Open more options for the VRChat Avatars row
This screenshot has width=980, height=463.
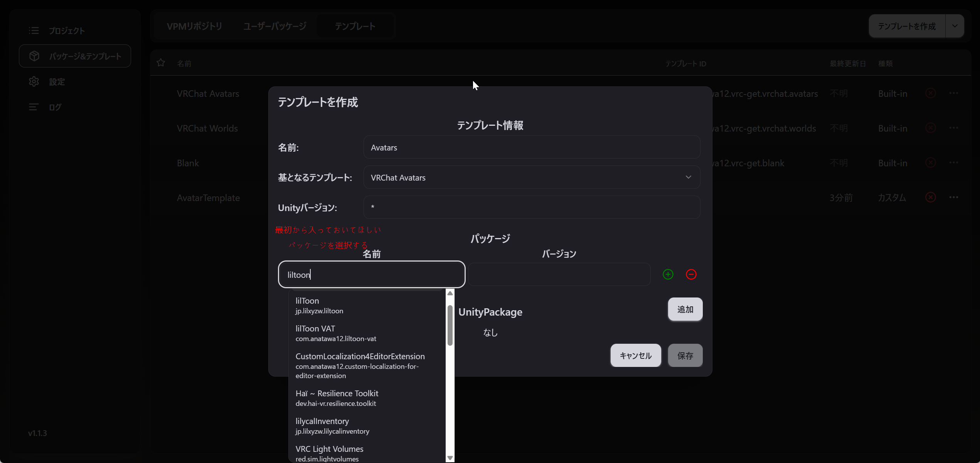[953, 93]
